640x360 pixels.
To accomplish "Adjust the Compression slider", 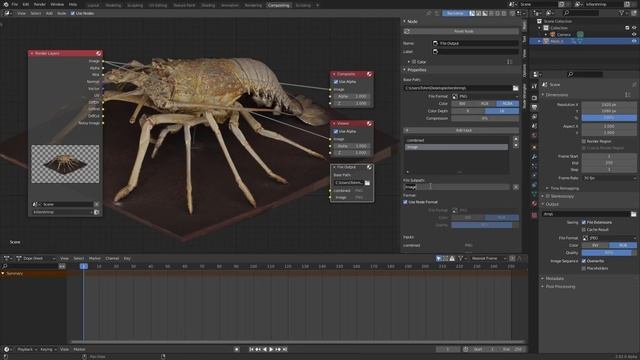I will coord(485,119).
